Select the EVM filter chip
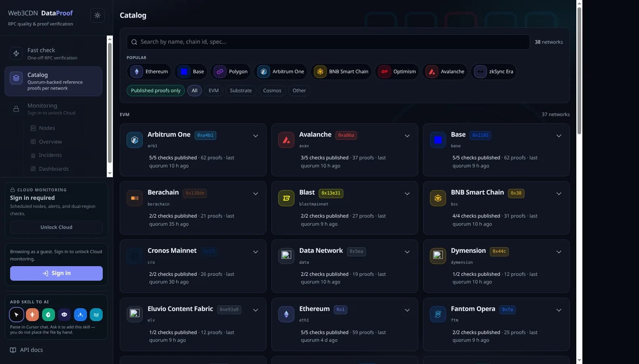Screen dimensions: 639x364 click(214, 91)
